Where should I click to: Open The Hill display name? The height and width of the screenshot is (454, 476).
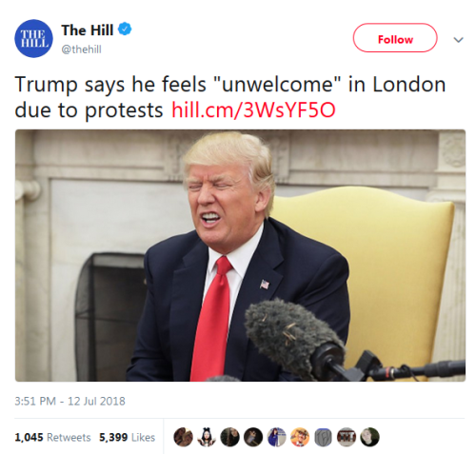click(88, 30)
